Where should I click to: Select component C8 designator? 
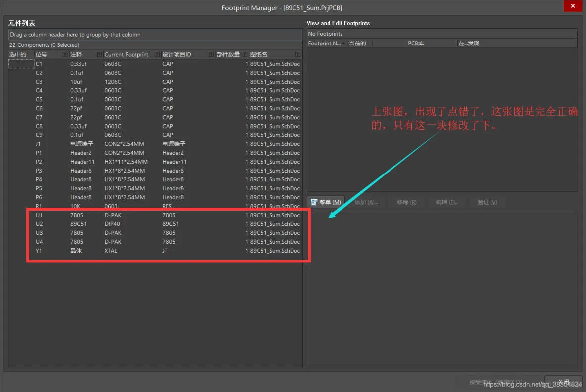[x=39, y=126]
